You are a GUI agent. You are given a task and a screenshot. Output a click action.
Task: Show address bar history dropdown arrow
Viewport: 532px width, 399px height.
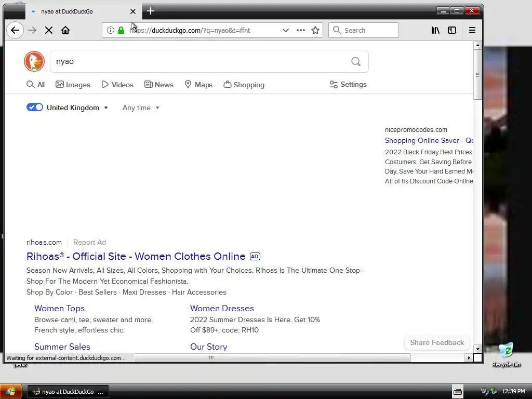285,30
